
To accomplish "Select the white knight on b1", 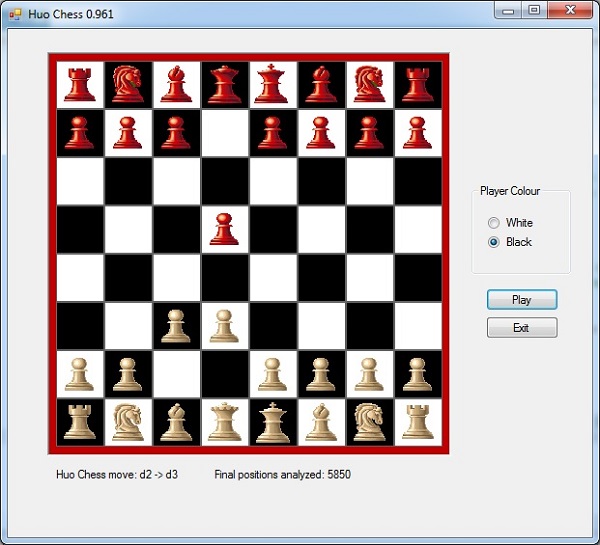I will point(128,422).
